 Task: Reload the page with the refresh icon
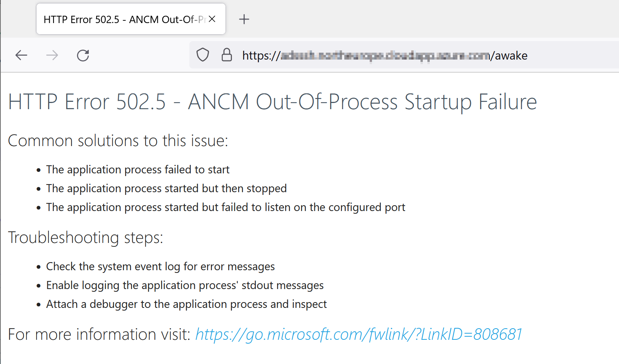[x=83, y=55]
